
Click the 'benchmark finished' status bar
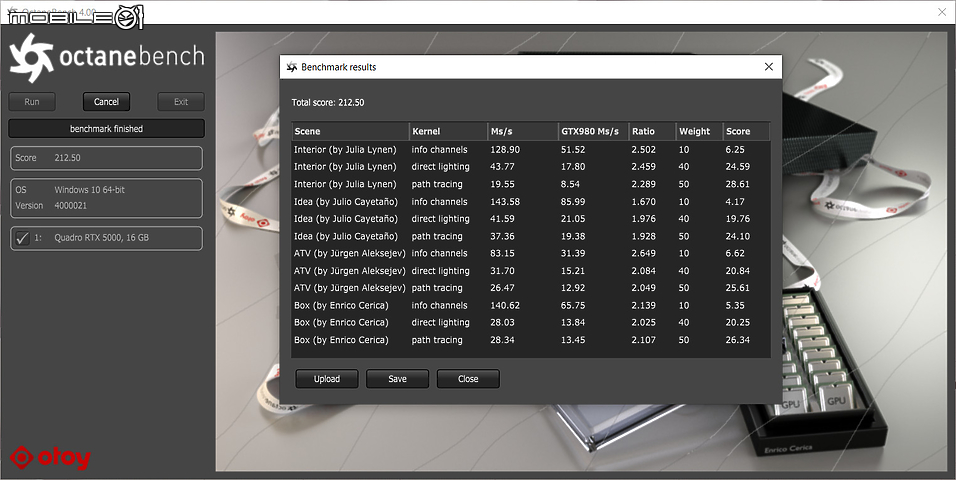pos(106,129)
